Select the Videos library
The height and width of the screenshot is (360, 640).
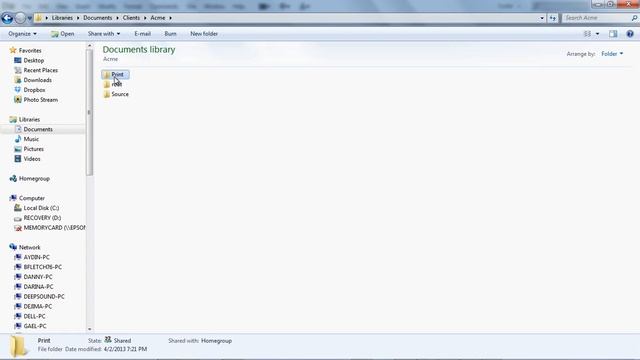(27, 159)
